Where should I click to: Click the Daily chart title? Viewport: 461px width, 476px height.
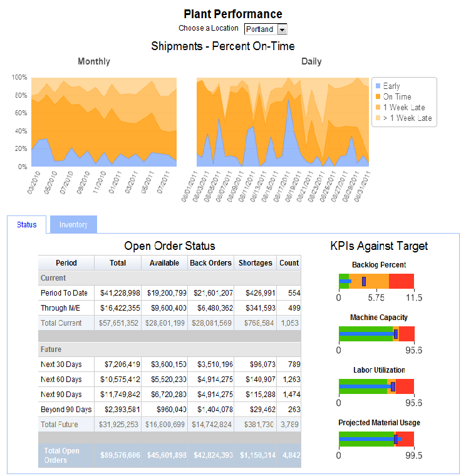(x=311, y=61)
